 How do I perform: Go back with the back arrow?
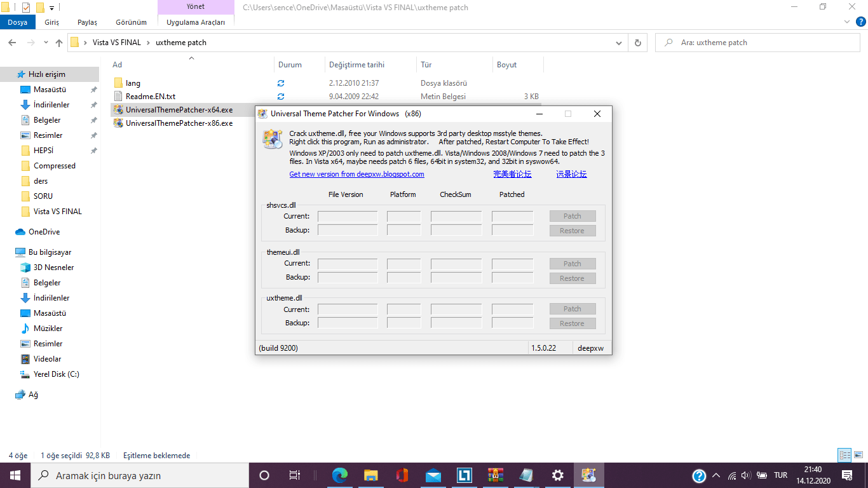coord(12,43)
